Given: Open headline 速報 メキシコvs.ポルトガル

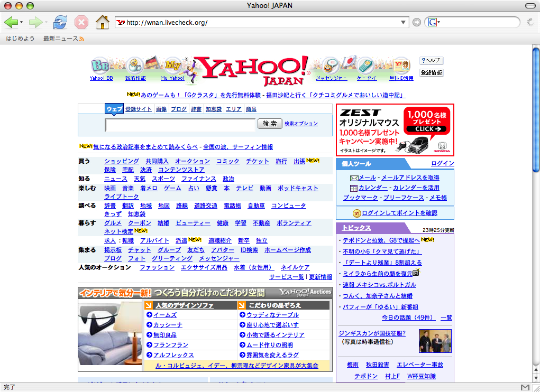Looking at the screenshot, I should (x=379, y=285).
